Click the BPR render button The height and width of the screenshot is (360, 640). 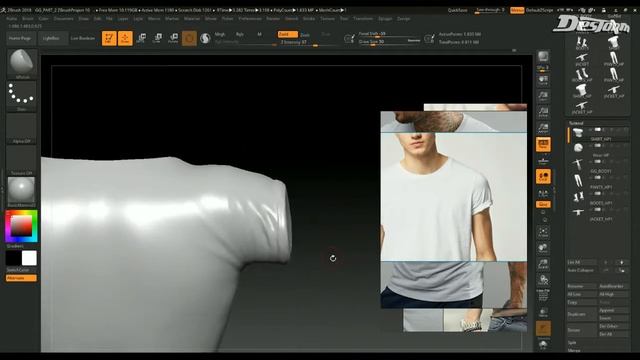[x=543, y=57]
